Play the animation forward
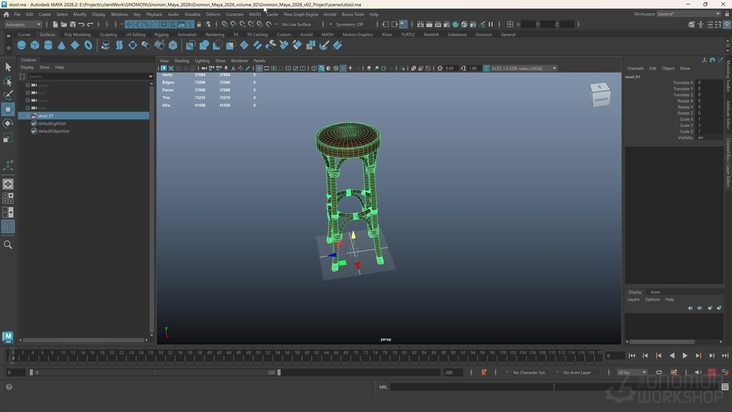The width and height of the screenshot is (732, 412). point(685,356)
